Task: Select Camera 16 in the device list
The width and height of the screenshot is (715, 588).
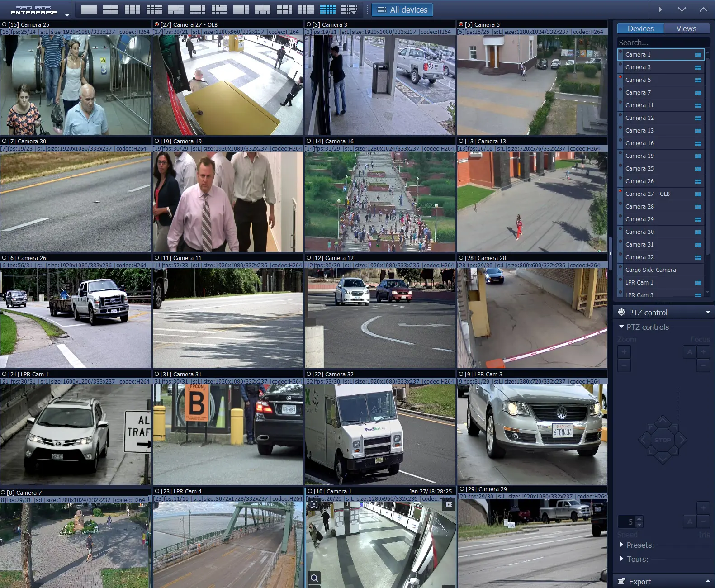Action: pyautogui.click(x=661, y=143)
